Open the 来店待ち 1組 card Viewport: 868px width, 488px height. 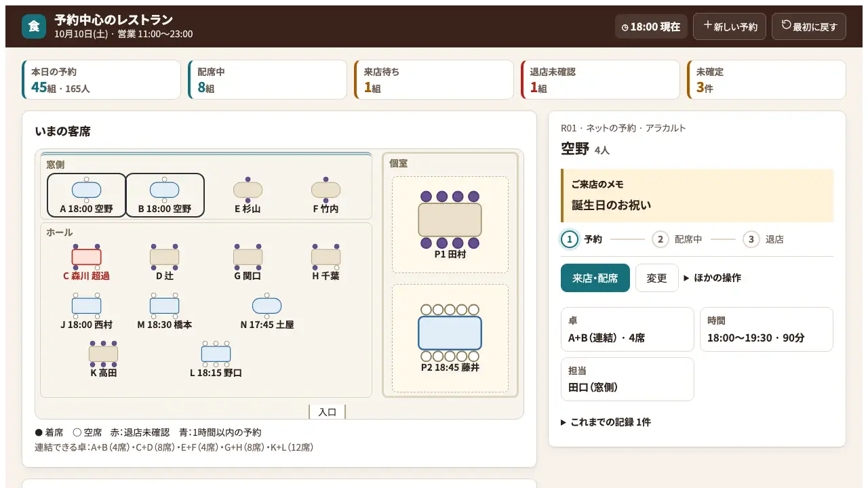pos(434,80)
